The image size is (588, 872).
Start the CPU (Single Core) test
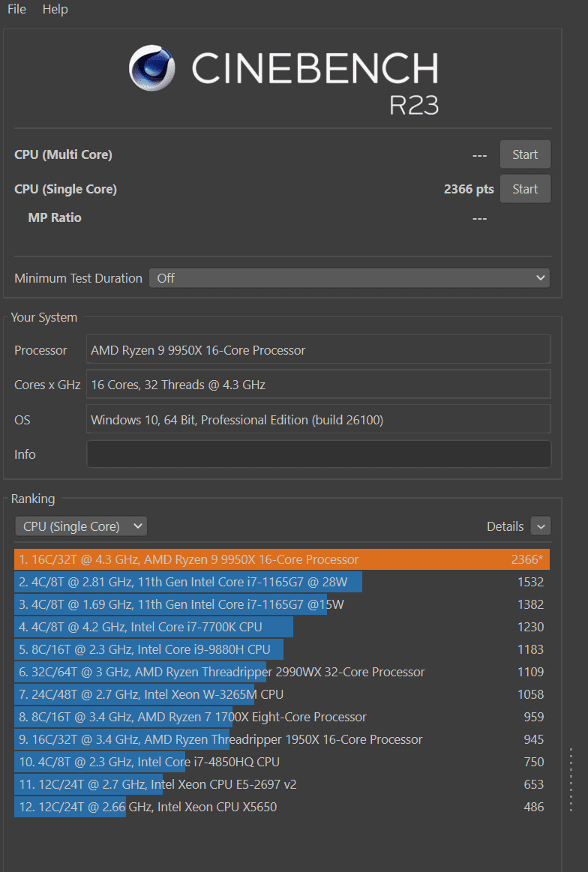(x=524, y=188)
